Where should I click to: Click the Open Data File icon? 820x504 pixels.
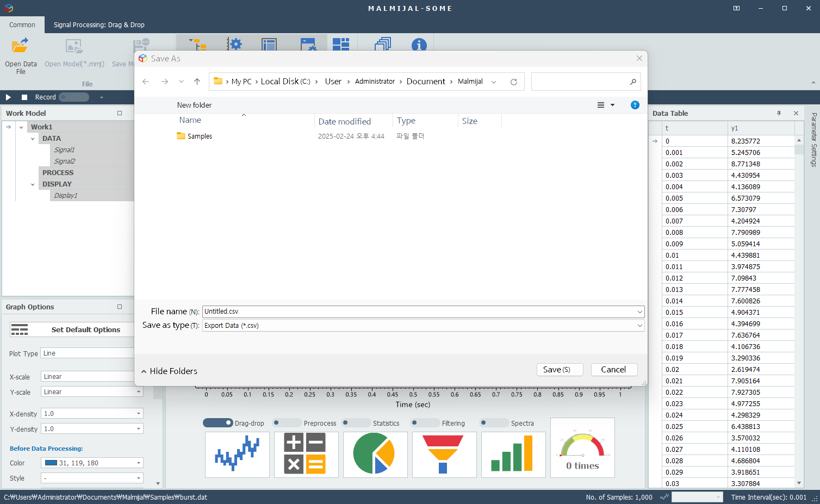(x=21, y=46)
